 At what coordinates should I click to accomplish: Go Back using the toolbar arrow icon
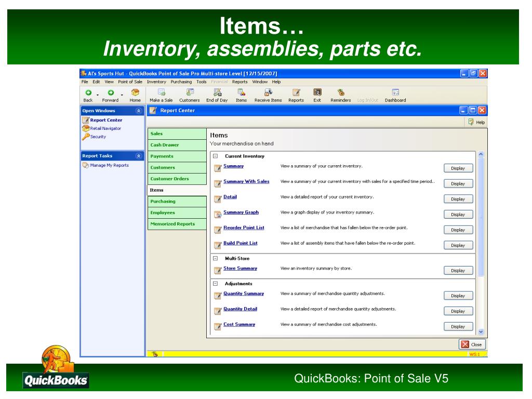[x=88, y=92]
